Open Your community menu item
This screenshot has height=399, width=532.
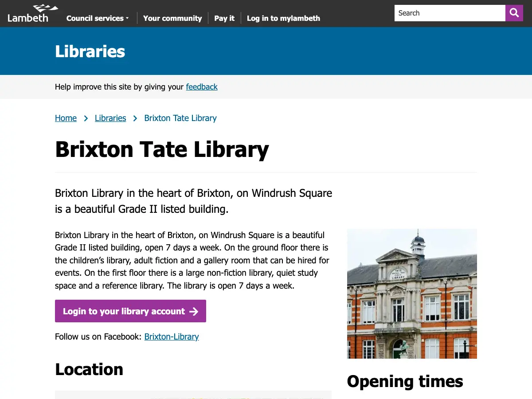pyautogui.click(x=172, y=18)
